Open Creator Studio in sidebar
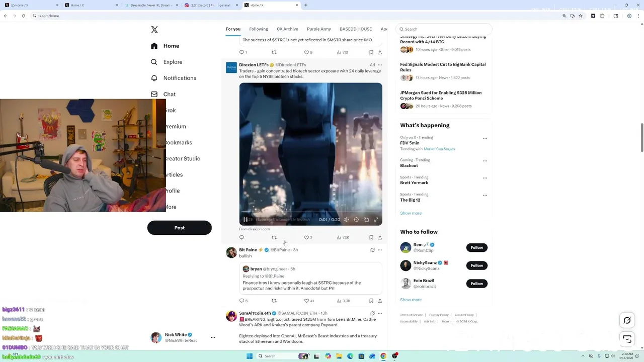Image resolution: width=644 pixels, height=362 pixels. [183, 158]
